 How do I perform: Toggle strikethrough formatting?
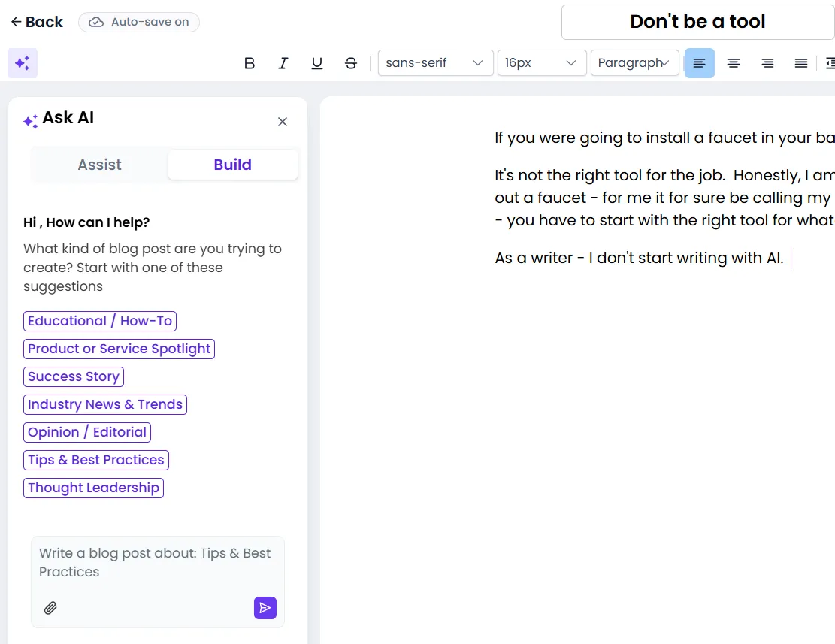click(351, 63)
